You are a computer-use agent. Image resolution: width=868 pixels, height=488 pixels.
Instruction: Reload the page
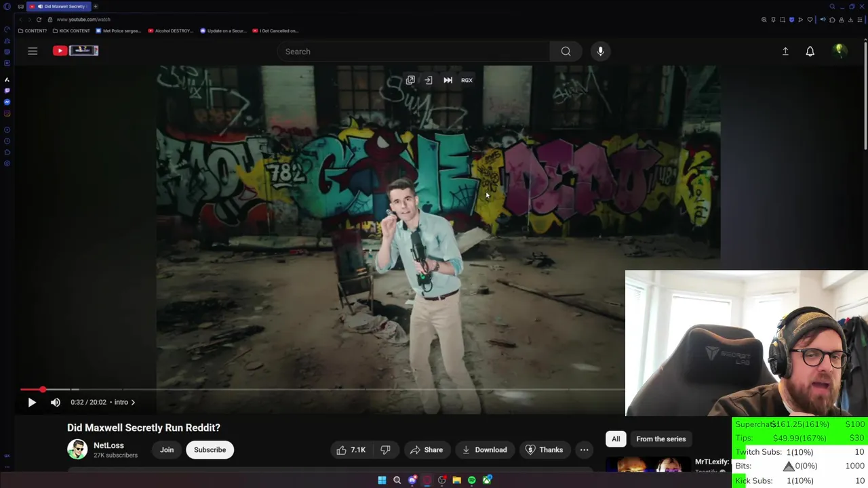tap(39, 20)
